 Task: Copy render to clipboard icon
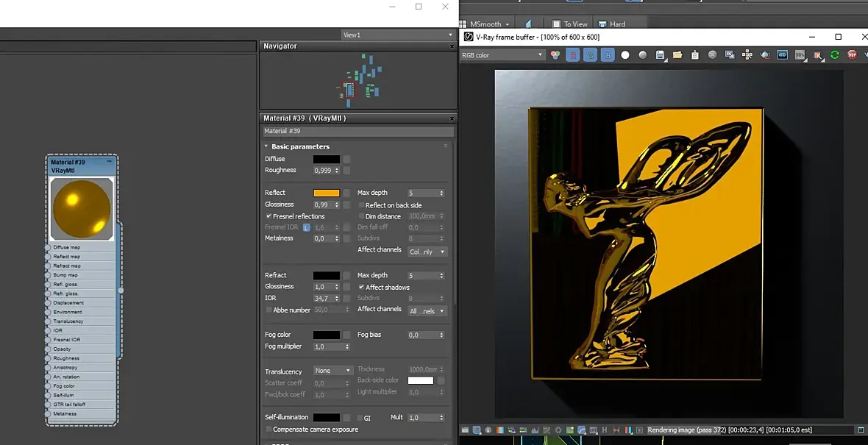click(694, 54)
